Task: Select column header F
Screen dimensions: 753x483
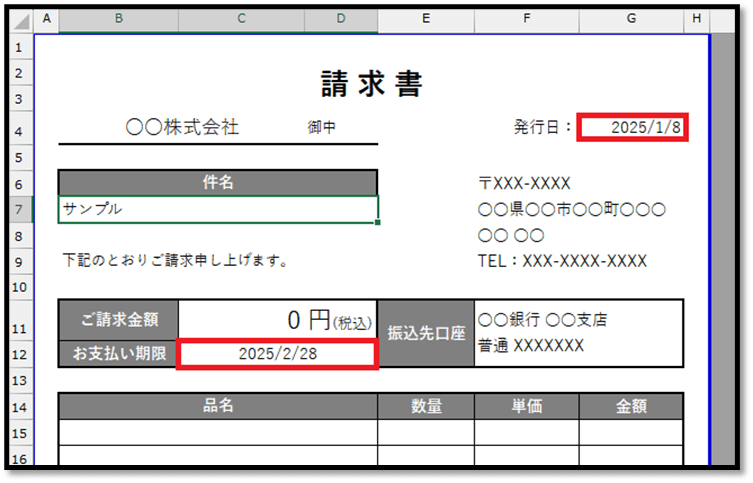Action: (x=526, y=20)
